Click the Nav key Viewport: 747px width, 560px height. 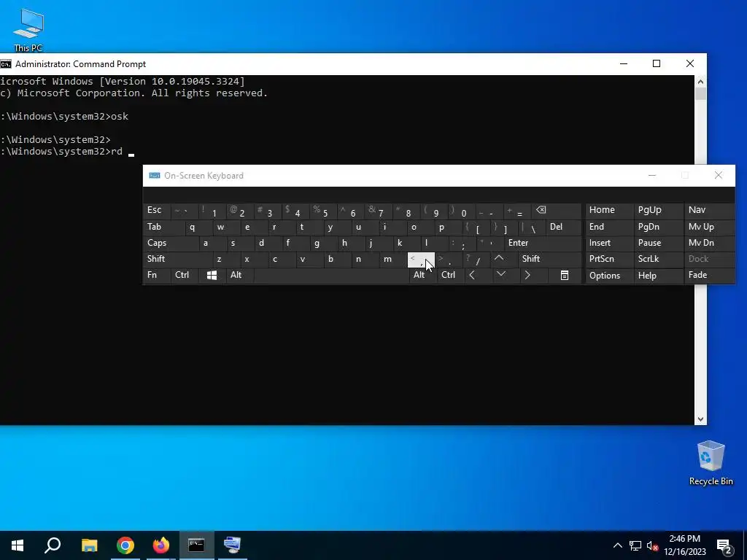point(709,211)
